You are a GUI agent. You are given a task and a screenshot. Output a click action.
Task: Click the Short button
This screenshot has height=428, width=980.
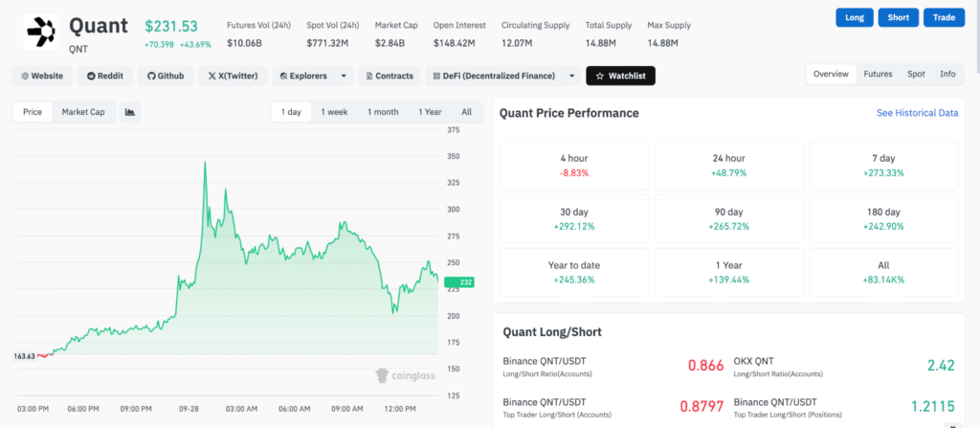898,17
